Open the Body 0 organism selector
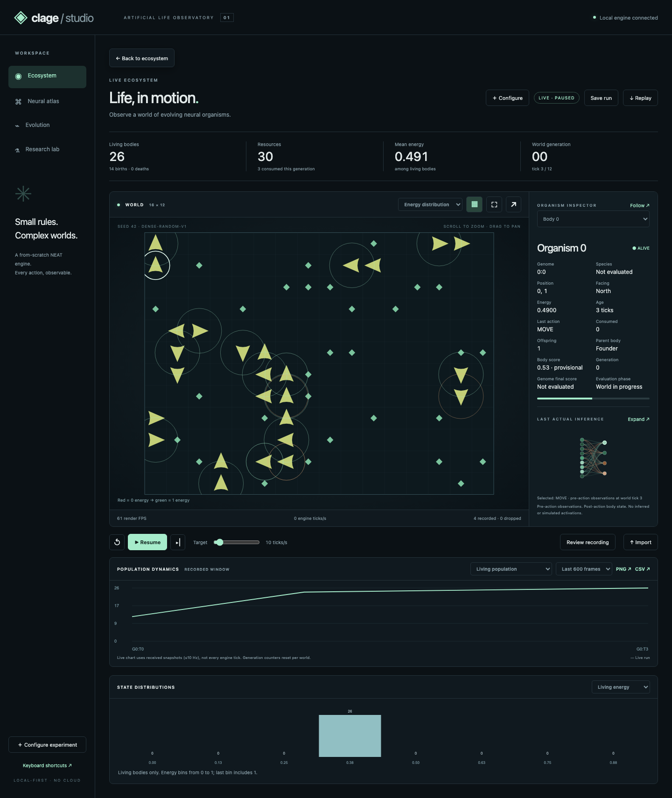 pos(593,219)
